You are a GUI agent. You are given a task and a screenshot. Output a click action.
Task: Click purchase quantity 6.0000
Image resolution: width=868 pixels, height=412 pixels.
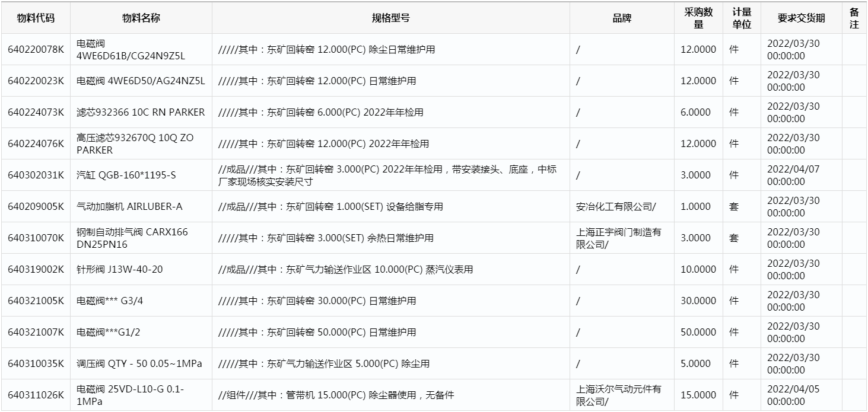click(x=696, y=113)
